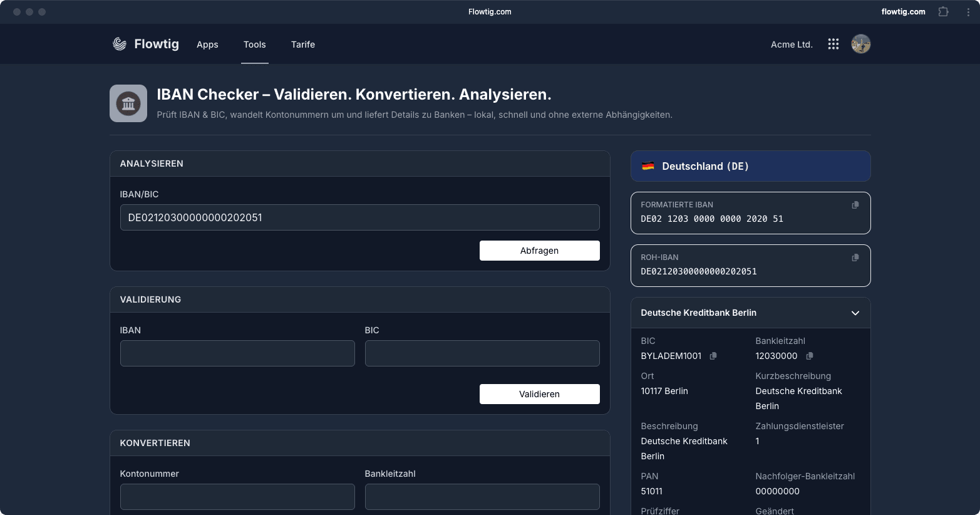Select the formatted IBAN text DE02 1203 0000

point(712,219)
